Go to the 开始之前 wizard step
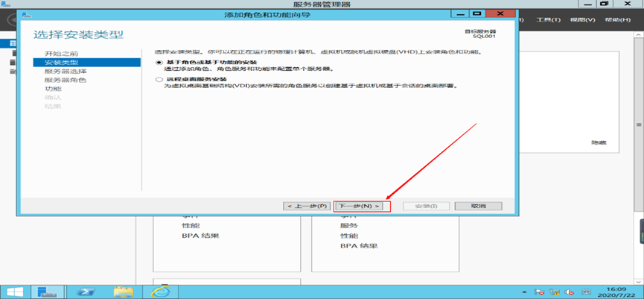This screenshot has width=644, height=299. tap(61, 54)
